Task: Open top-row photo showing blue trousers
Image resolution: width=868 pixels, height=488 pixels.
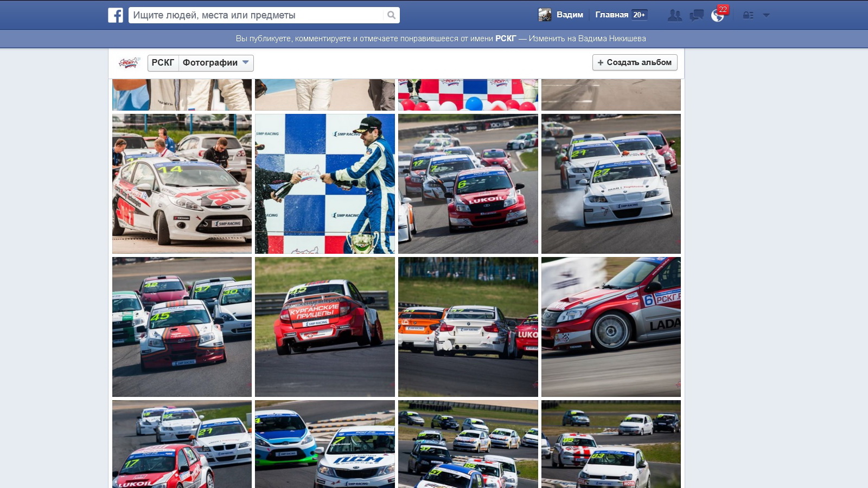Action: point(182,95)
